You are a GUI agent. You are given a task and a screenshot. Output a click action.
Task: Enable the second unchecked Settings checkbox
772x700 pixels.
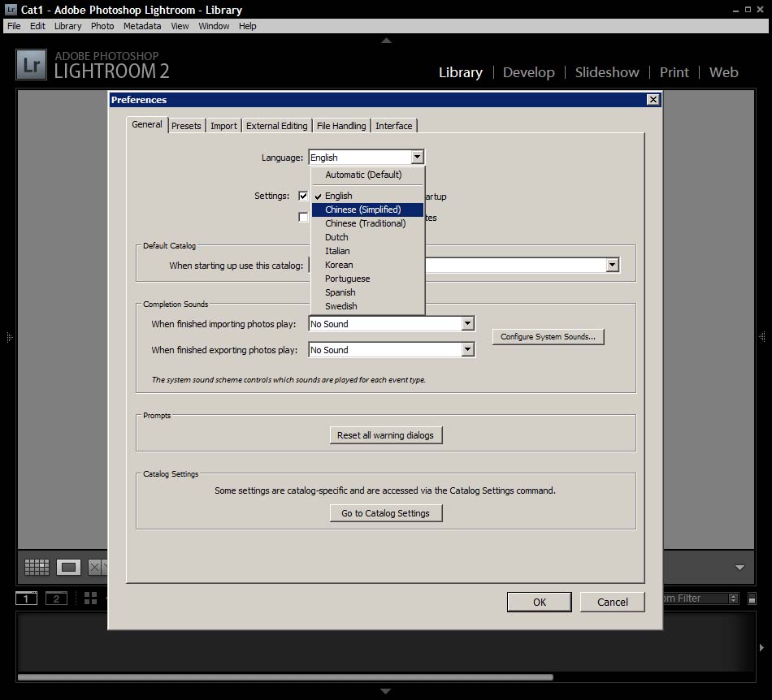[303, 218]
